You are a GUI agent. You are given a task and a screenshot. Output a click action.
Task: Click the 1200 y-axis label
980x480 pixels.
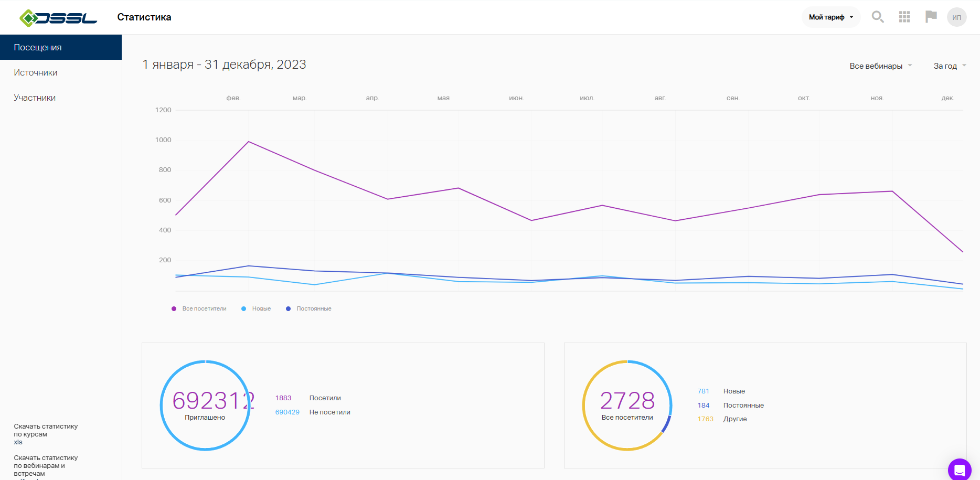(x=163, y=110)
